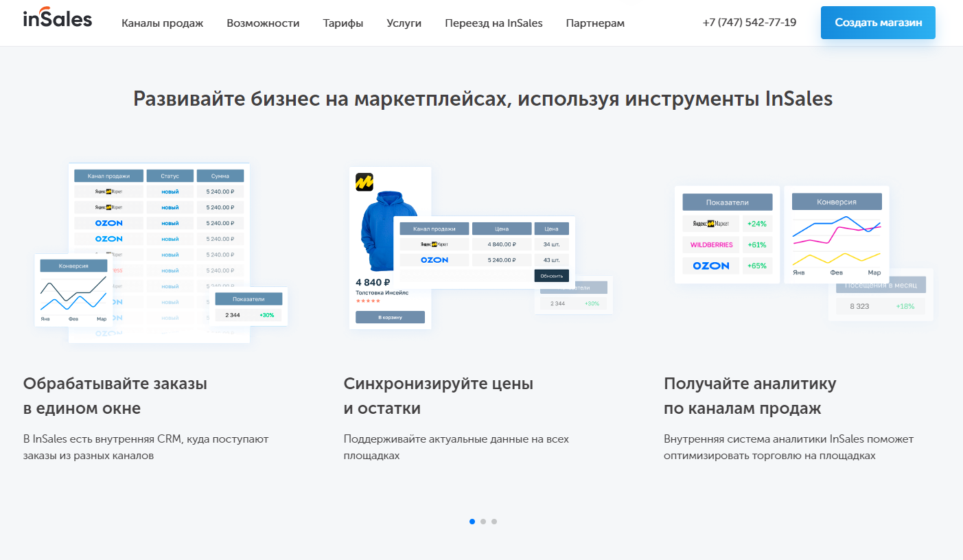This screenshot has height=560, width=963.
Task: Click the inSales logo
Action: (57, 19)
